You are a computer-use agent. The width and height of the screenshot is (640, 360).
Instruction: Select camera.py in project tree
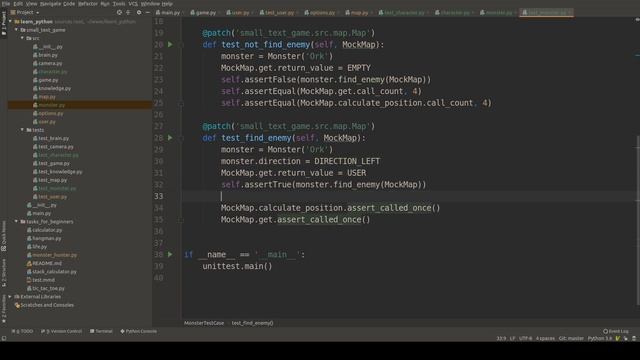click(x=50, y=63)
